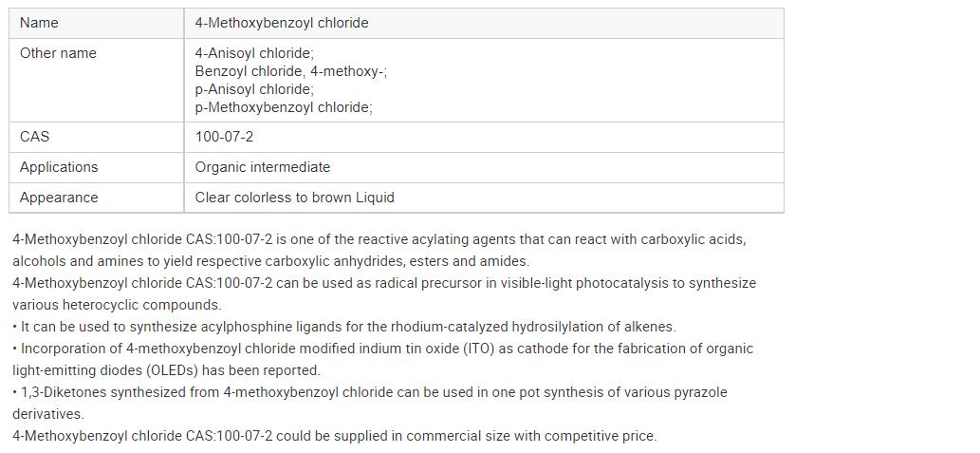Image resolution: width=980 pixels, height=453 pixels.
Task: Click the sentence about visible-light photocatalysis
Action: tap(383, 283)
